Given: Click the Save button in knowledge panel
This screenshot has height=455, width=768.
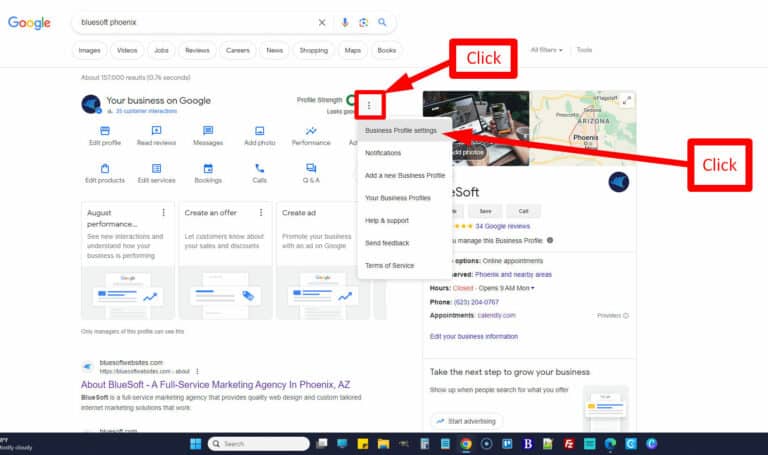Looking at the screenshot, I should (x=485, y=211).
